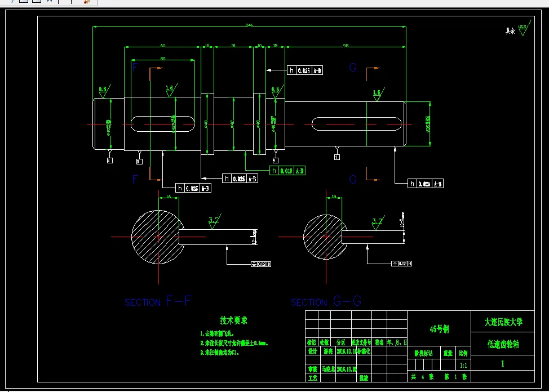Click the 0.02 H symmetry tolerance frame
This screenshot has height=392, width=549.
click(401, 264)
